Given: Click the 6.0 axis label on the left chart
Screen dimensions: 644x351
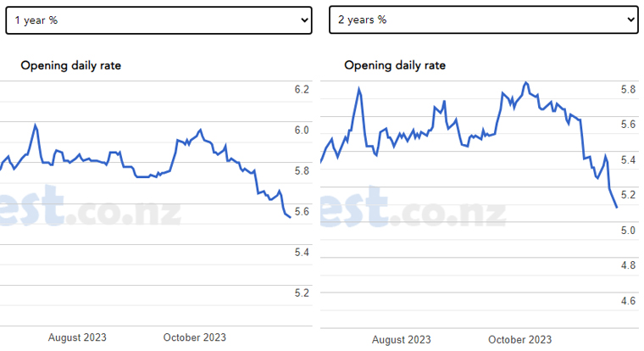Looking at the screenshot, I should click(x=301, y=131).
